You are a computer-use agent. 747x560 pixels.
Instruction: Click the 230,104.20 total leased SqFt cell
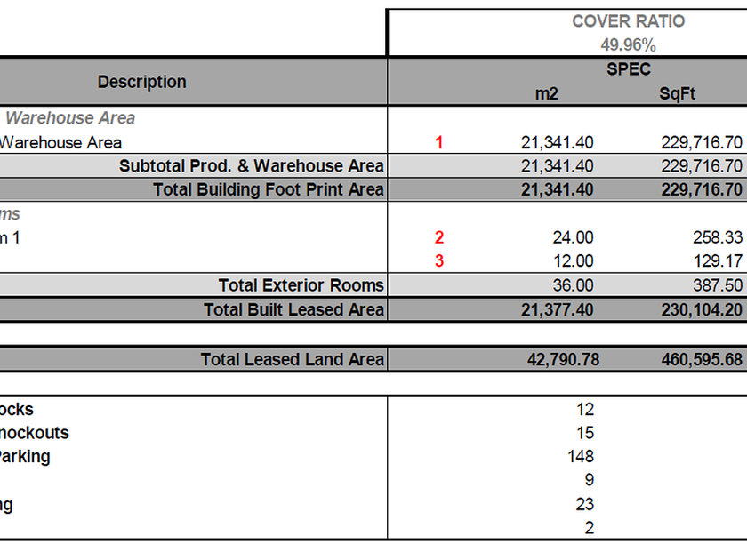coord(702,310)
